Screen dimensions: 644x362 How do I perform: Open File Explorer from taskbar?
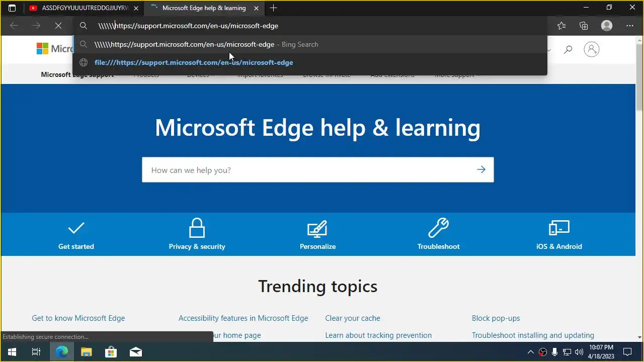pyautogui.click(x=86, y=352)
